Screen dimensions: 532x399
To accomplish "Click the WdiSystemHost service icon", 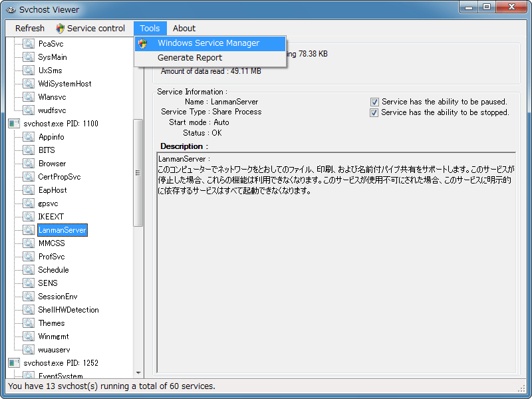I will point(29,84).
